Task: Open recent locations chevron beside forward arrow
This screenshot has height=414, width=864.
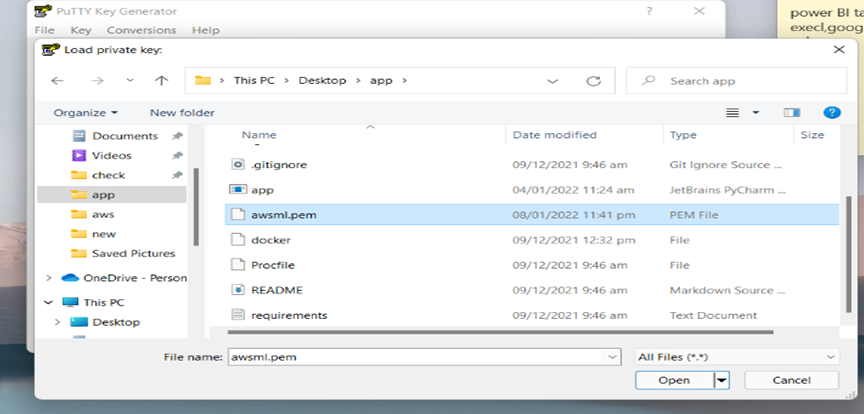Action: [x=129, y=80]
